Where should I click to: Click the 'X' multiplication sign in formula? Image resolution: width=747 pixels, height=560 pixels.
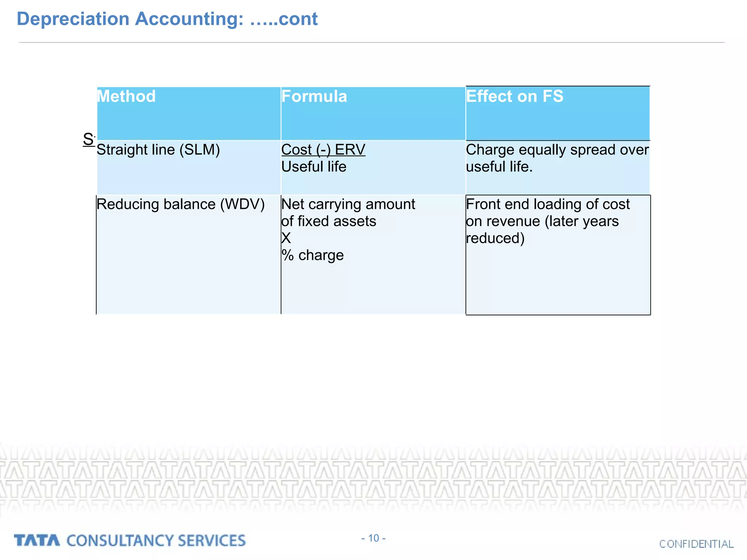coord(286,238)
